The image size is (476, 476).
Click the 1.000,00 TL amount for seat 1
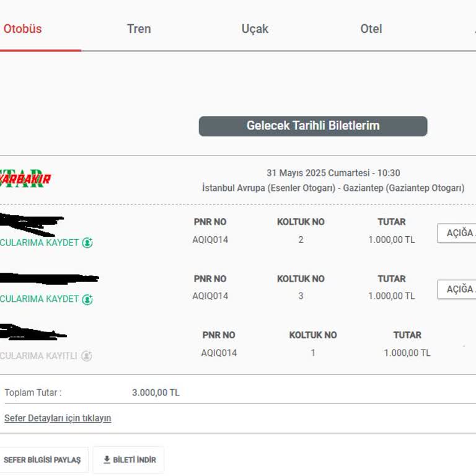click(x=407, y=353)
